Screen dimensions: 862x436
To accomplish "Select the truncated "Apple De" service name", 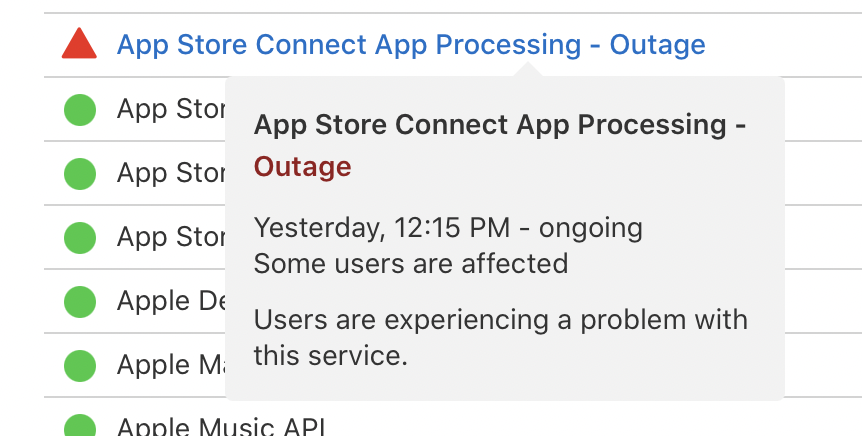I will pos(170,301).
